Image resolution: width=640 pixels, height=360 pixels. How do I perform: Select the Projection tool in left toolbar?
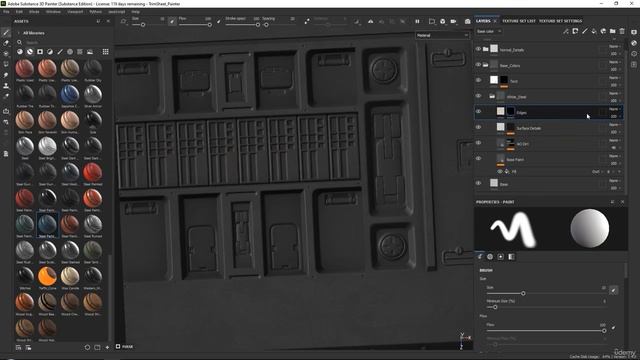pyautogui.click(x=6, y=53)
